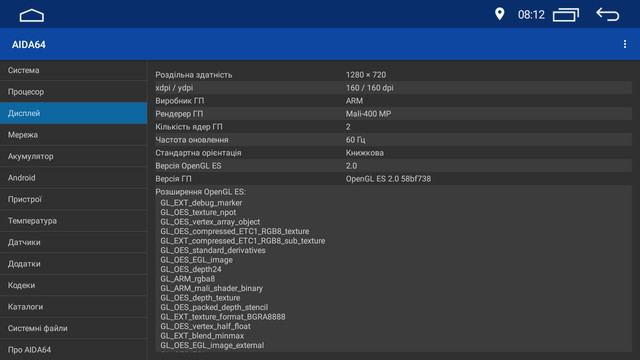Select the GL_OES_vertex_array_object line

tap(210, 222)
